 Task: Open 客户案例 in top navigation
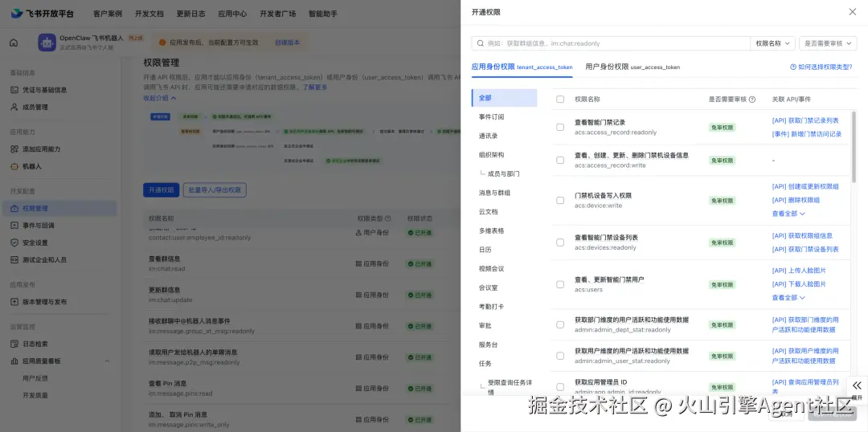[x=108, y=14]
